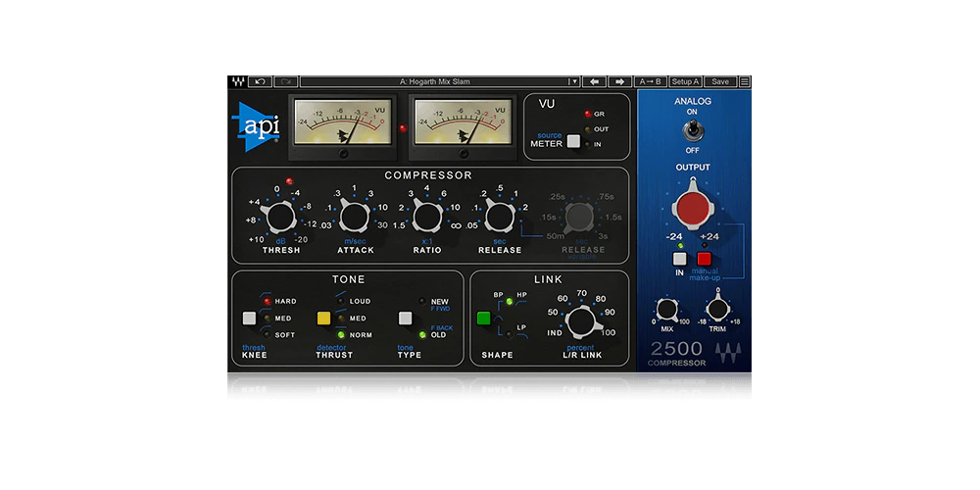The width and height of the screenshot is (980, 490).
Task: Click the BP shape label
Action: click(498, 294)
